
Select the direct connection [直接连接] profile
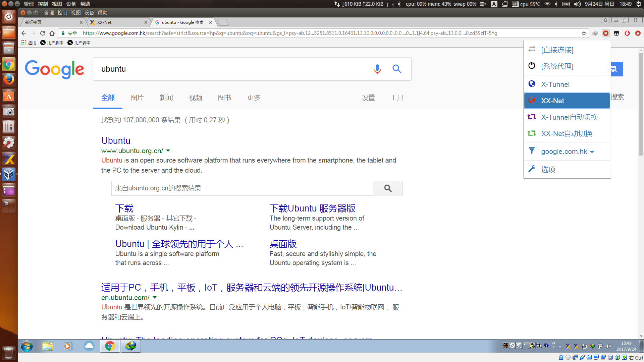(x=567, y=50)
